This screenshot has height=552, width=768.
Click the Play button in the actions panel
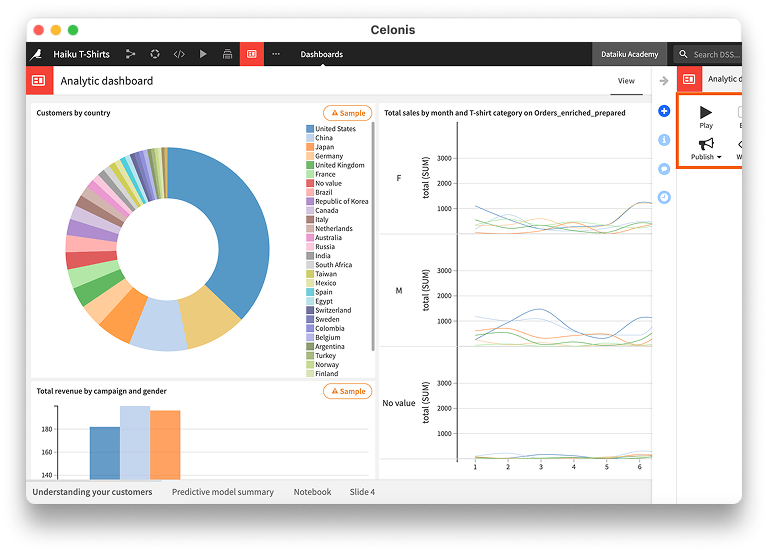click(706, 117)
